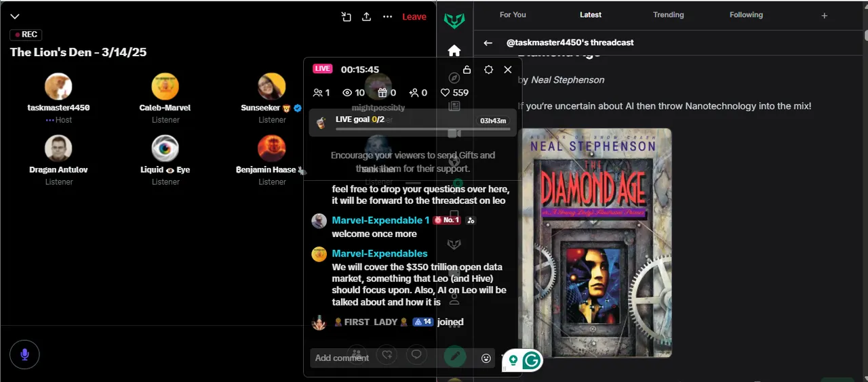The height and width of the screenshot is (382, 868).
Task: Switch to the Latest tab
Action: (591, 15)
